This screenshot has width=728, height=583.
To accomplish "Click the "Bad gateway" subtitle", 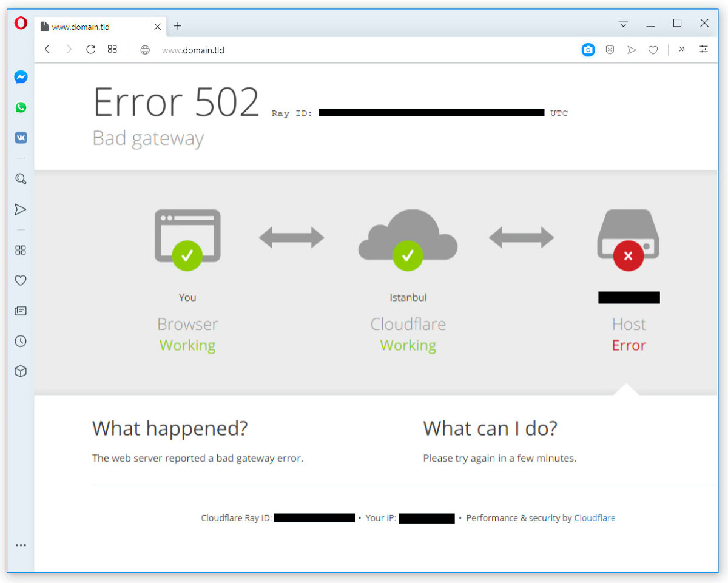I will [148, 138].
